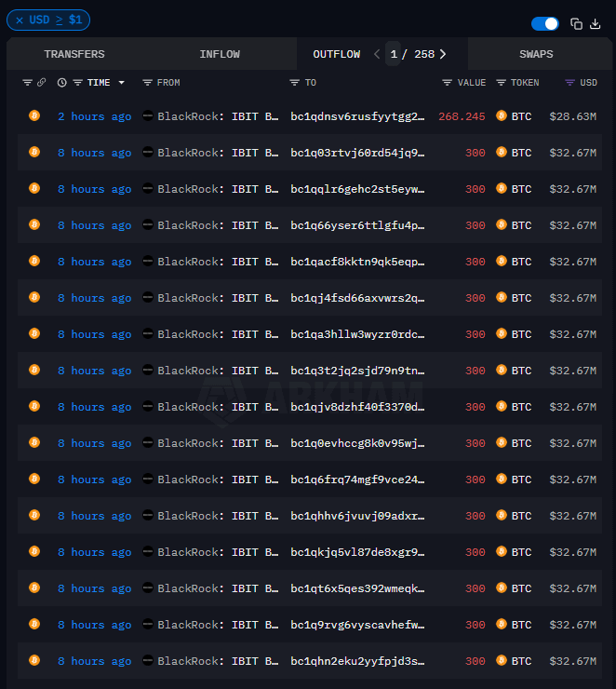Open address bc1q3t2jq2sjd79n9tn…
This screenshot has height=689, width=616.
coord(357,371)
